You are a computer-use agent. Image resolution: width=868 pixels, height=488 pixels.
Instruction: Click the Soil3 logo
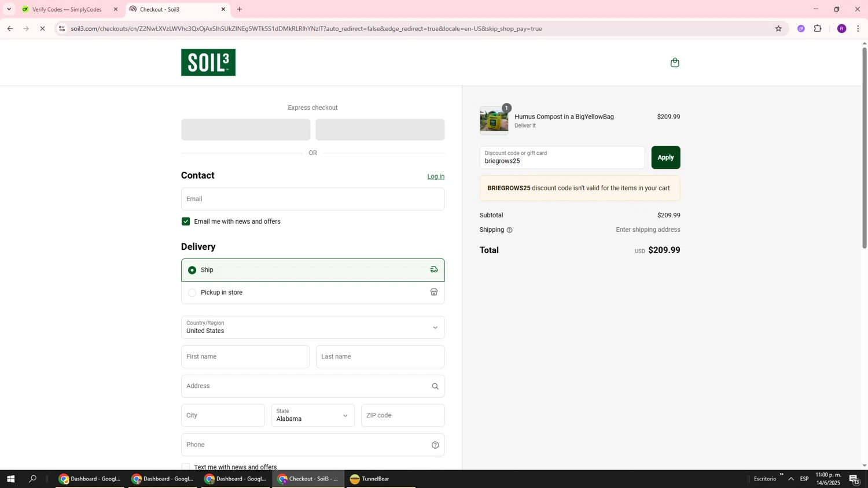click(x=208, y=62)
